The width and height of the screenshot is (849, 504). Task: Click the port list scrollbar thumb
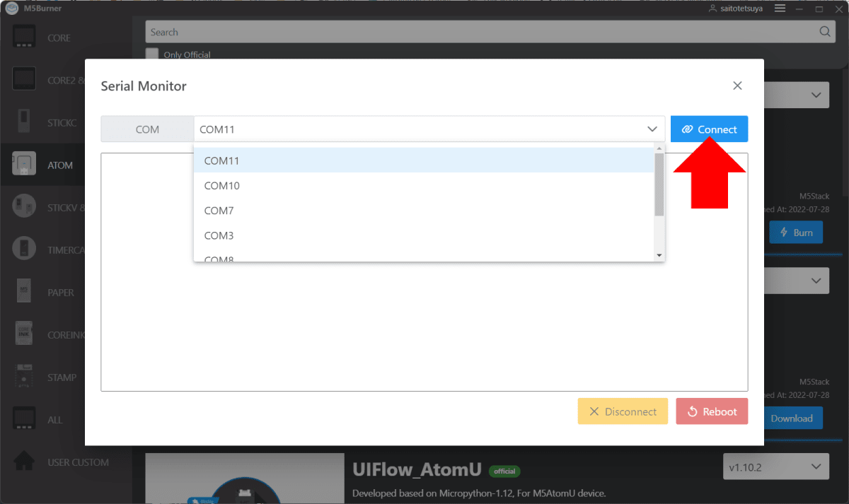pos(659,184)
